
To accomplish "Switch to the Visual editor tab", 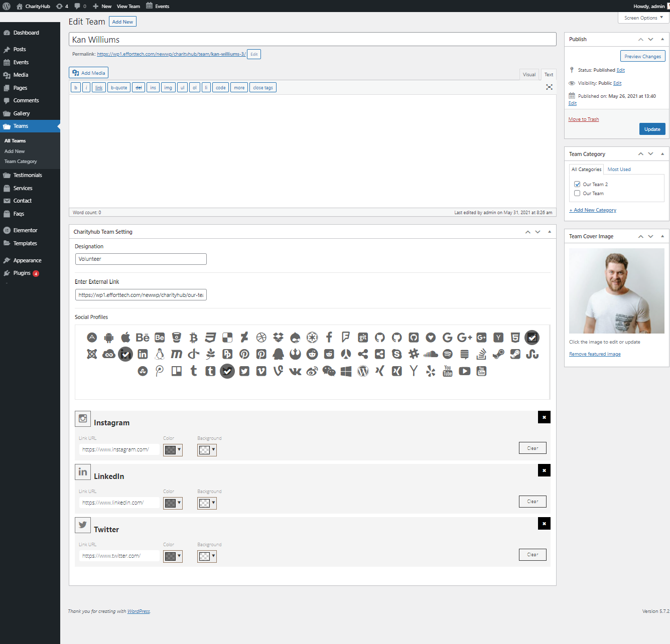I will (x=529, y=74).
